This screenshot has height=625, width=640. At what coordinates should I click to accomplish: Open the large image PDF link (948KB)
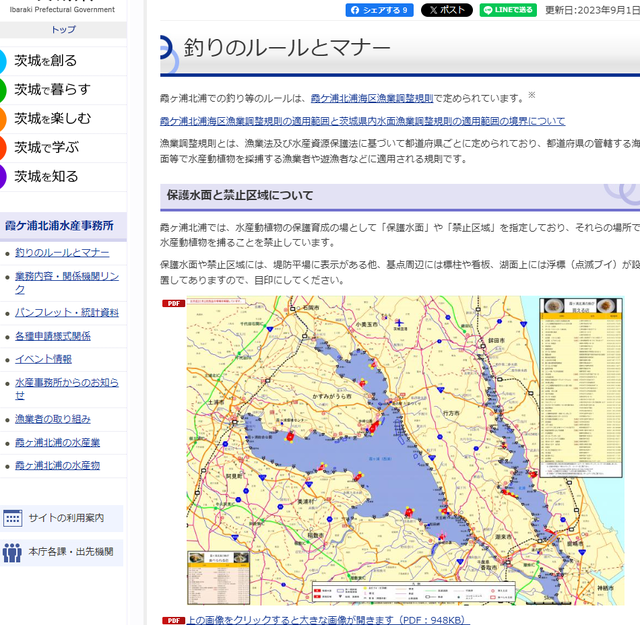(326, 620)
